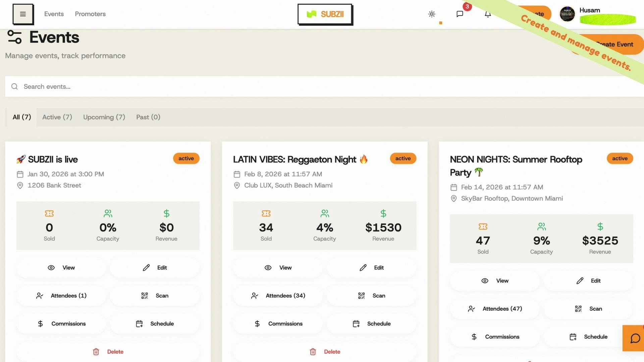Open Husam's profile avatar

[567, 14]
